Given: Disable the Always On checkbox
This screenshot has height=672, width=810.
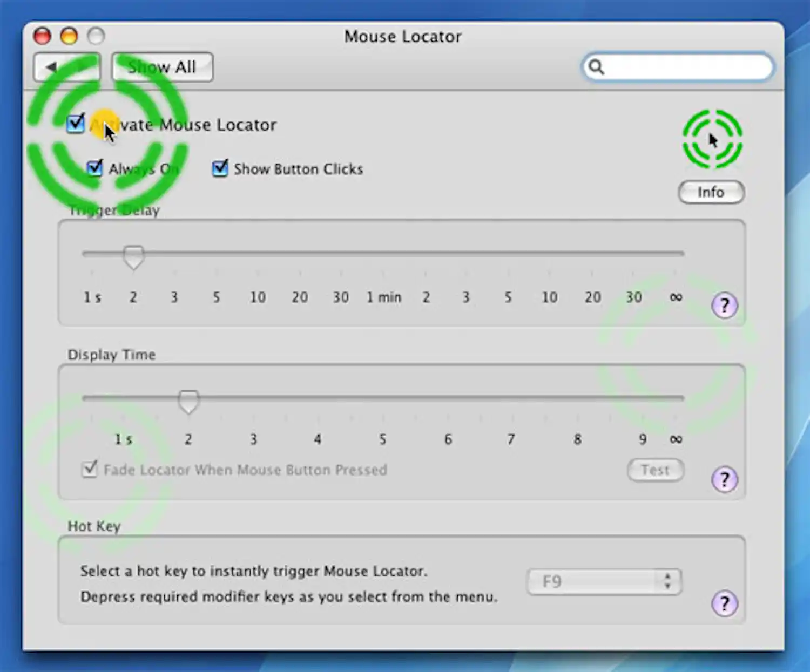Looking at the screenshot, I should 94,168.
